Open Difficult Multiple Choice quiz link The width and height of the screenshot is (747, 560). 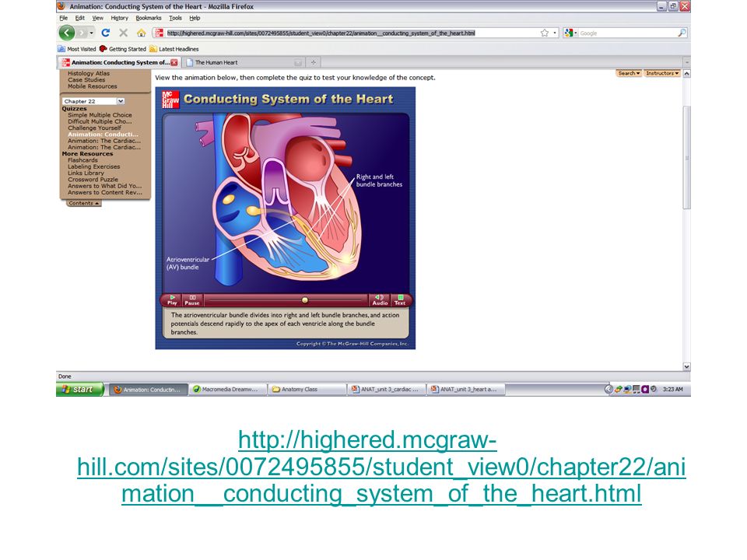pos(100,121)
